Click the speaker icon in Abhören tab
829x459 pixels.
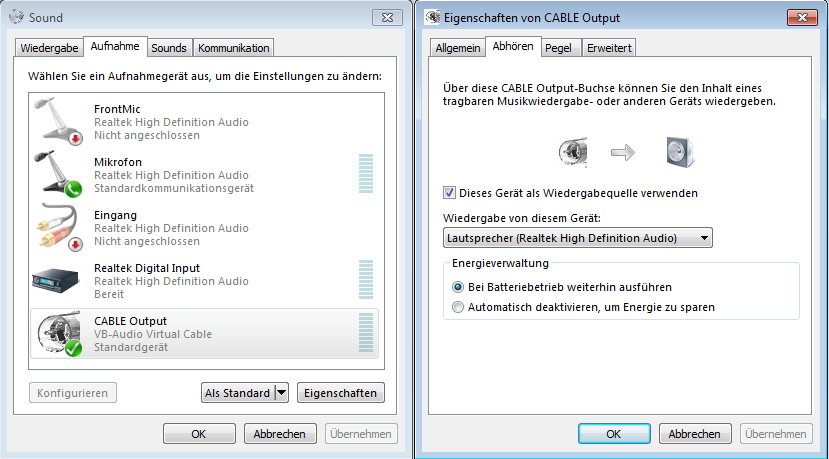click(680, 152)
